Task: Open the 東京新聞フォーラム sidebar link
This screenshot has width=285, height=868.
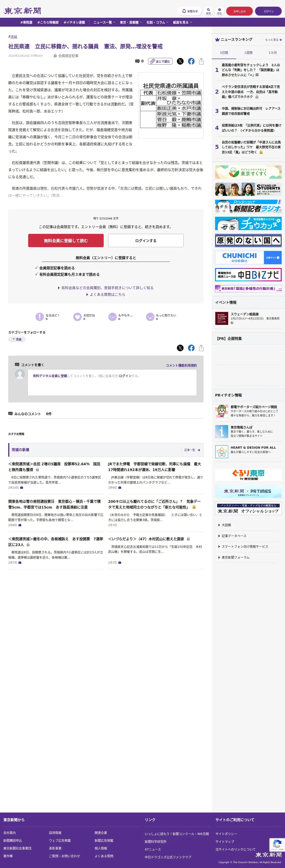Action: (x=236, y=557)
